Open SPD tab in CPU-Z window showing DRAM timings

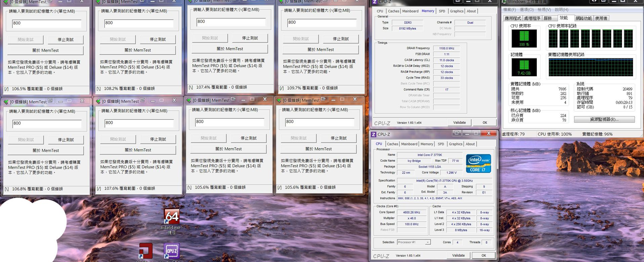click(x=442, y=11)
